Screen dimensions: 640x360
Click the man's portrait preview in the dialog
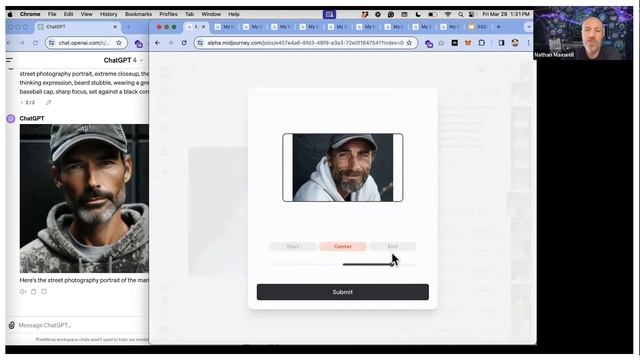tap(342, 167)
